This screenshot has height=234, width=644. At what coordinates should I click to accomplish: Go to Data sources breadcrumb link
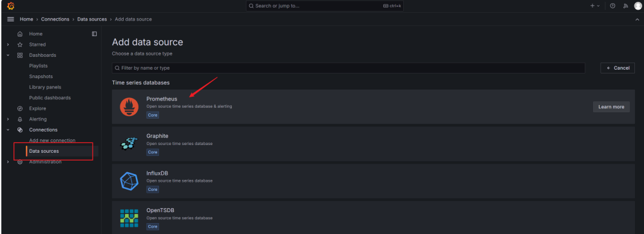point(92,19)
